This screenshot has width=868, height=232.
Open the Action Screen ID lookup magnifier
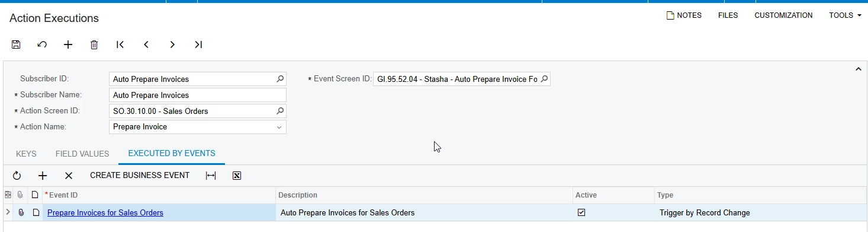click(x=280, y=110)
